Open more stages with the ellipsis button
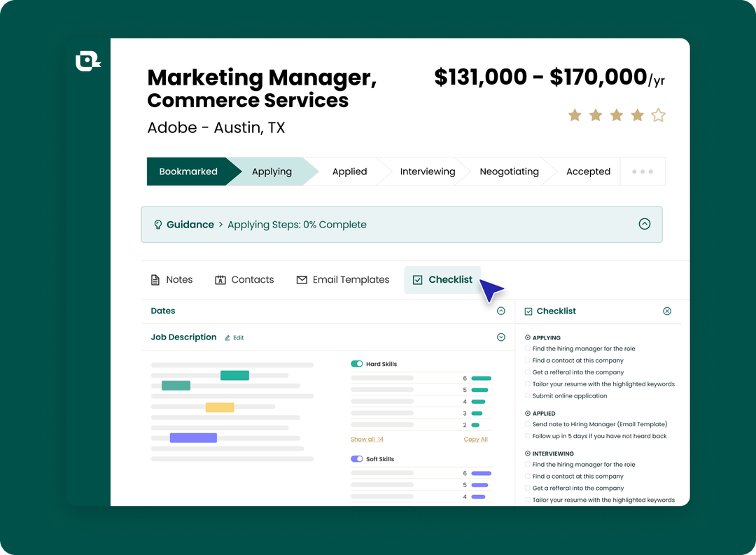This screenshot has height=555, width=756. 643,171
